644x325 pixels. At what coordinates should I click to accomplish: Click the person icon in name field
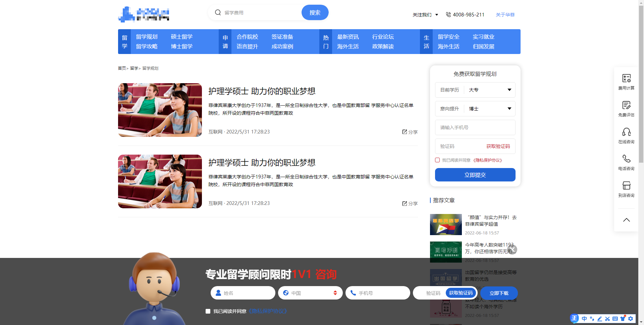218,293
